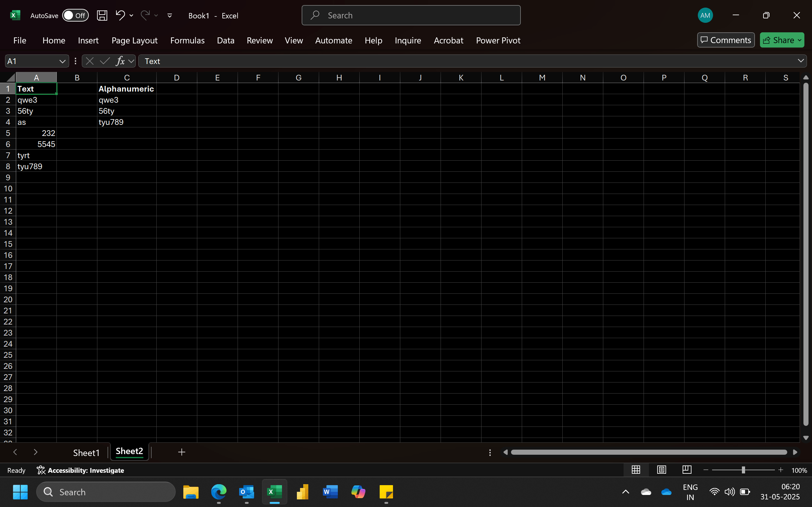The height and width of the screenshot is (507, 812).
Task: Click the Undo icon
Action: (x=120, y=15)
